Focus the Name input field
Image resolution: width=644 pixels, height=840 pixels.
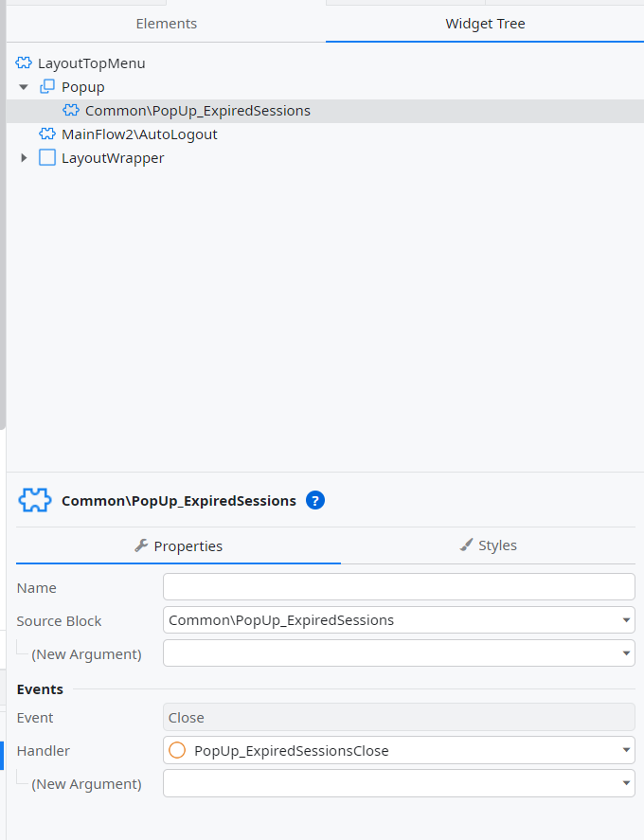[x=399, y=587]
